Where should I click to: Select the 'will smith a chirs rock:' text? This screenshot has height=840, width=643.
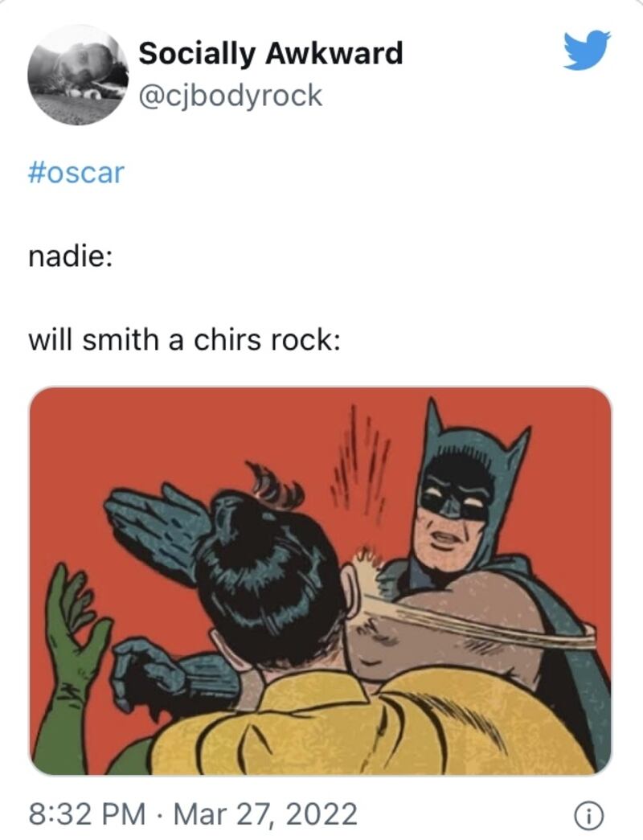point(184,340)
